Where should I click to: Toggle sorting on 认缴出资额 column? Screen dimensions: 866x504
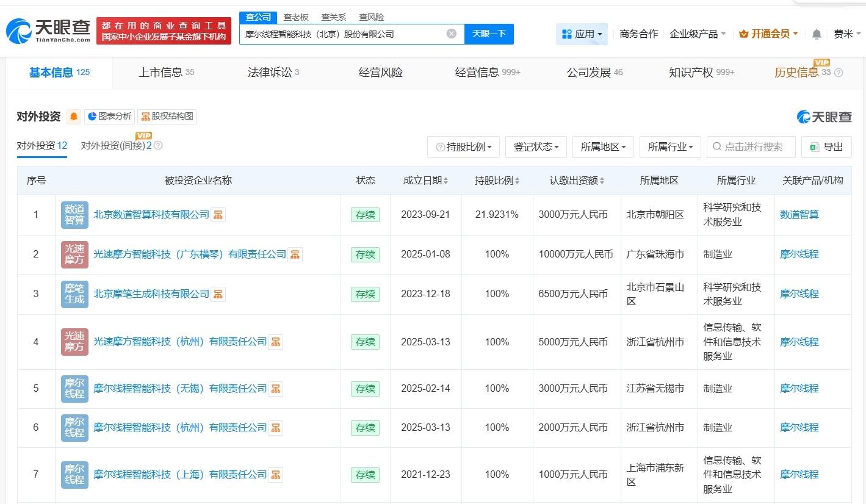click(602, 180)
